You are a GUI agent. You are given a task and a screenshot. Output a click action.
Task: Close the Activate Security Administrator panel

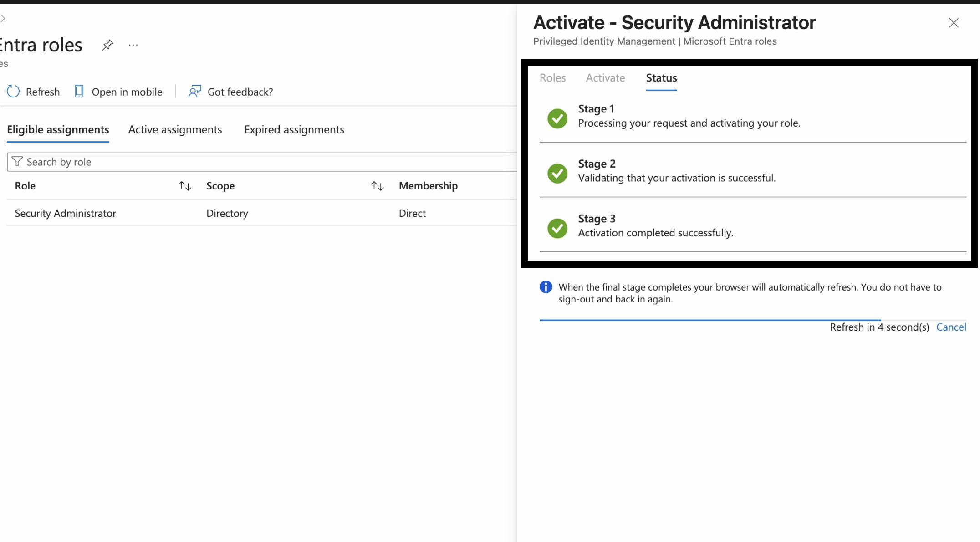(x=954, y=23)
